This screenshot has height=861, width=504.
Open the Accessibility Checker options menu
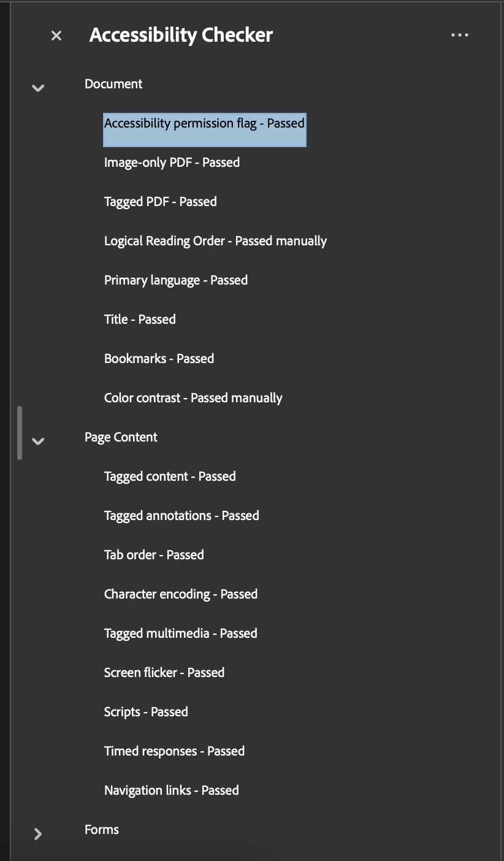pyautogui.click(x=460, y=35)
